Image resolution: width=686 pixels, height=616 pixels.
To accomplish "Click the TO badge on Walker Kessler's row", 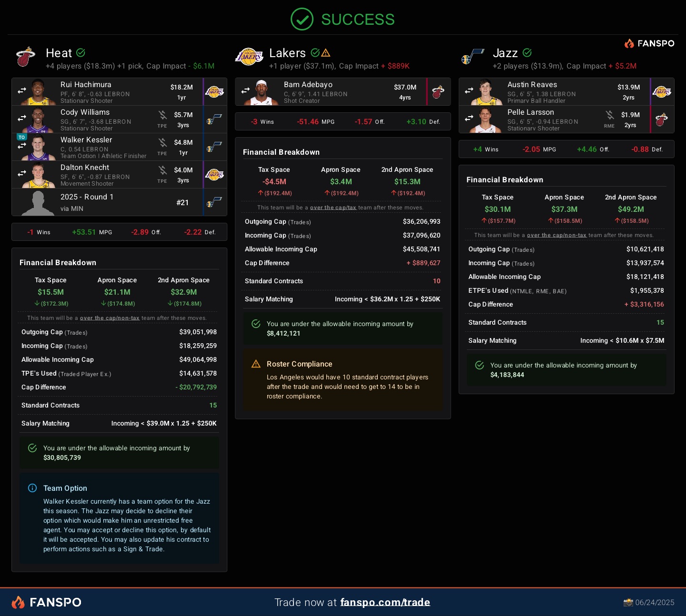I will (21, 137).
